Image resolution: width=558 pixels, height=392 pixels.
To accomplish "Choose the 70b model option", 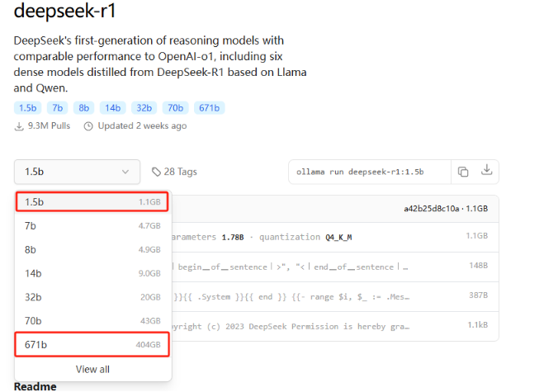I will 92,321.
